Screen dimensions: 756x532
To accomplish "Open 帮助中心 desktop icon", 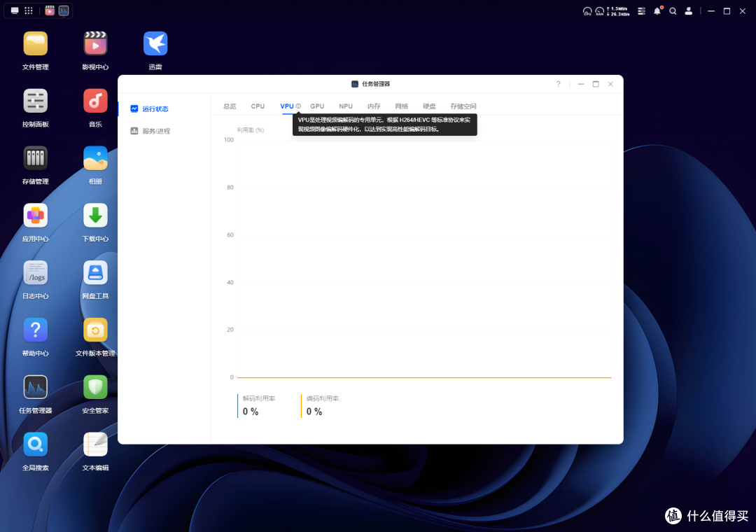I will (x=35, y=330).
